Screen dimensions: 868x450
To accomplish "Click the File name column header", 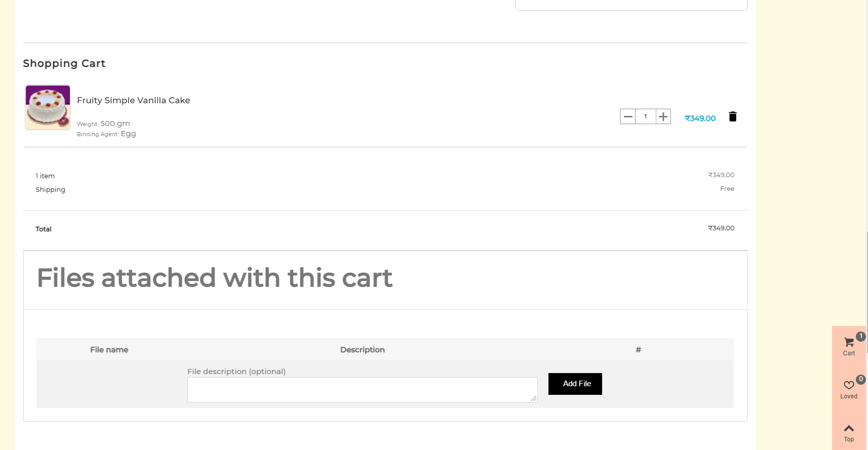I will coord(109,350).
